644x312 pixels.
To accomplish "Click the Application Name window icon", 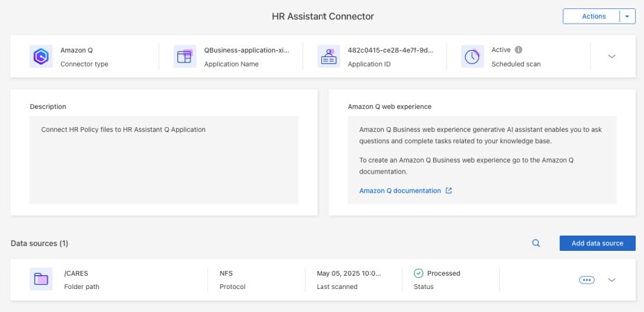I will [x=184, y=57].
